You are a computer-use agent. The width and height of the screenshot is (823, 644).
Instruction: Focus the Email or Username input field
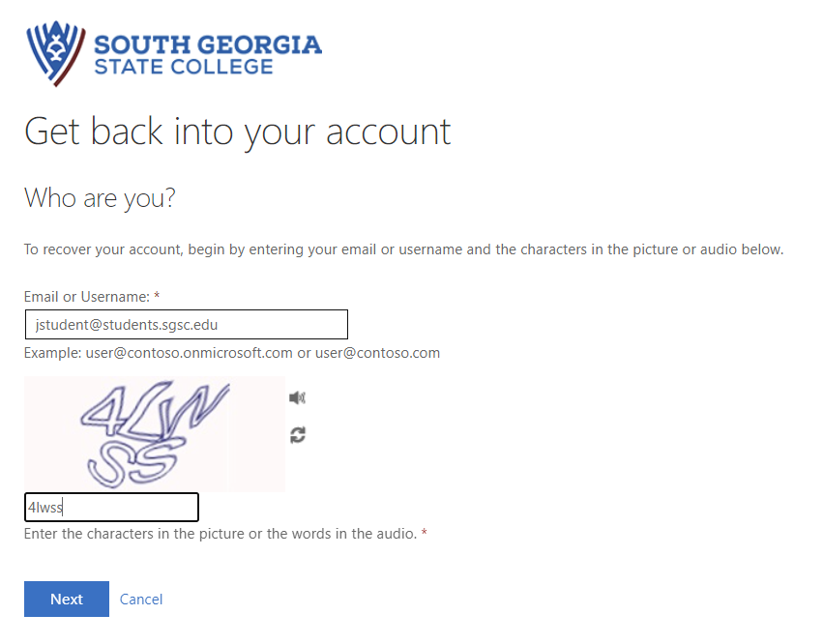[x=186, y=325]
